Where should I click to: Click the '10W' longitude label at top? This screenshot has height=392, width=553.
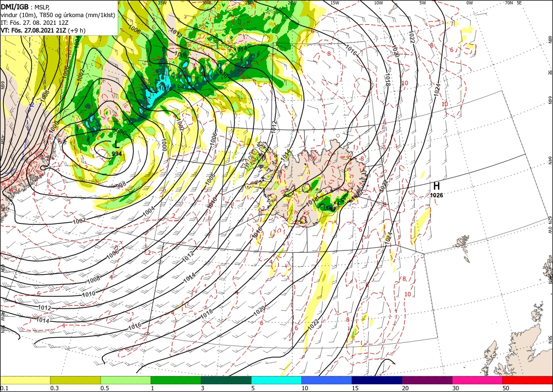[378, 3]
